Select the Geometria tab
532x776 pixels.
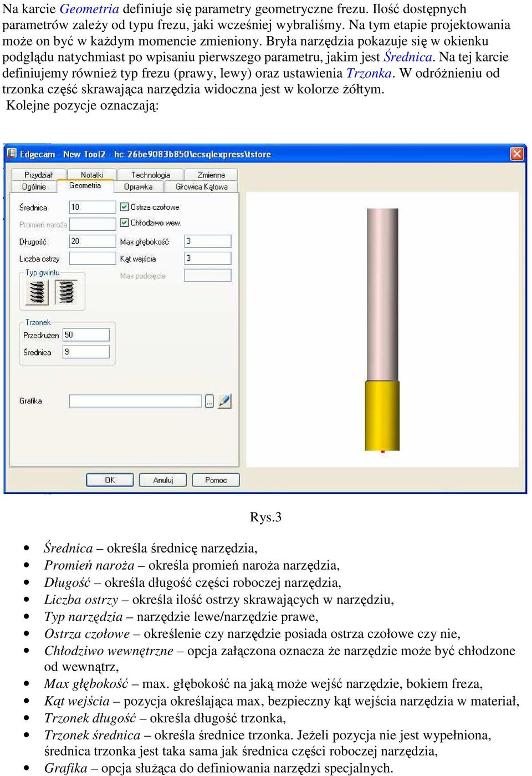[85, 186]
